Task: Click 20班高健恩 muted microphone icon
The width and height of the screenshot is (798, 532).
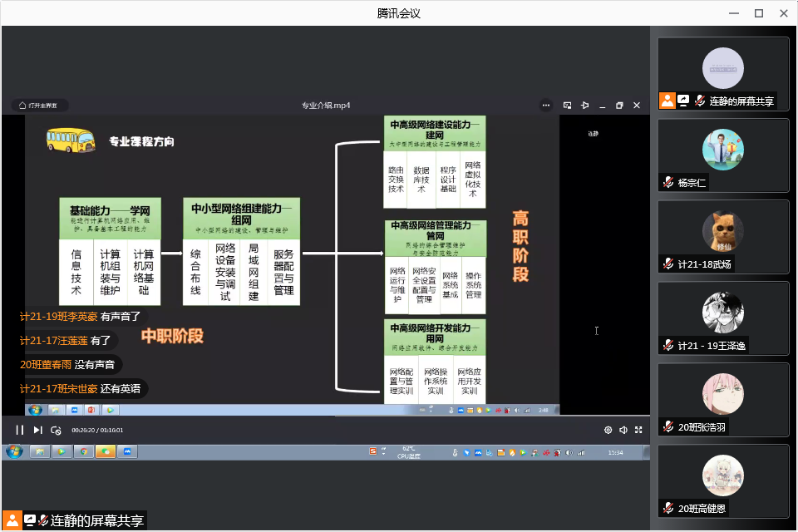Action: point(667,509)
